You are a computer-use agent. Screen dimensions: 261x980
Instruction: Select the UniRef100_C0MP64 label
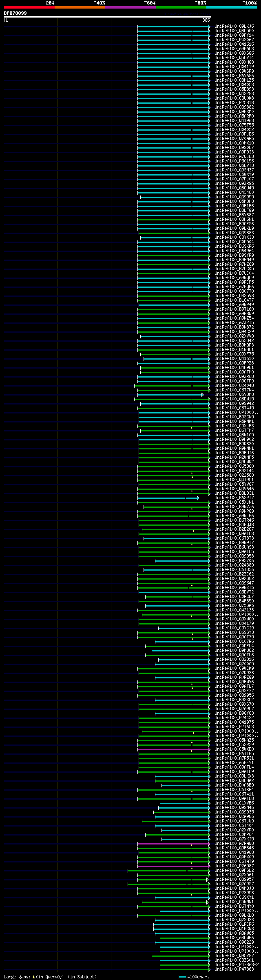234,834
